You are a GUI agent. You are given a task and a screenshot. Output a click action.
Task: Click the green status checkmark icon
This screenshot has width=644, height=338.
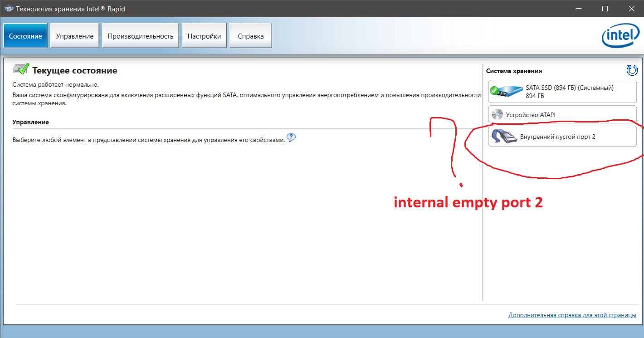tap(21, 68)
